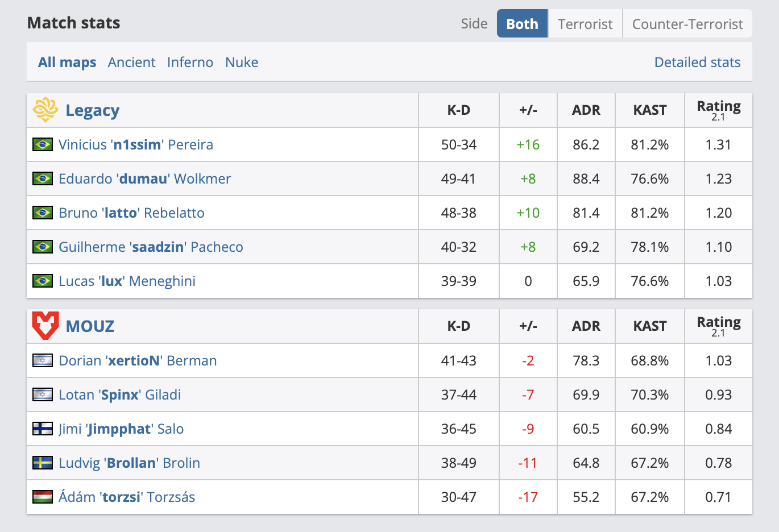Open the MOUZ team name link
Image resolution: width=779 pixels, height=532 pixels.
[x=90, y=326]
